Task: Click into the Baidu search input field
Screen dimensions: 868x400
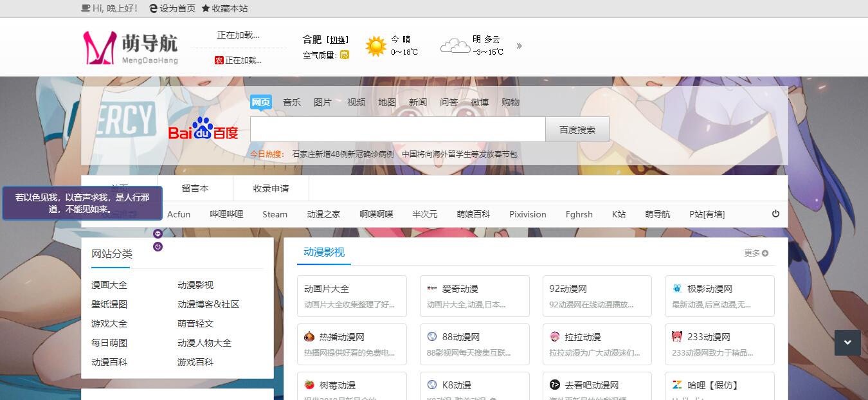Action: point(397,129)
